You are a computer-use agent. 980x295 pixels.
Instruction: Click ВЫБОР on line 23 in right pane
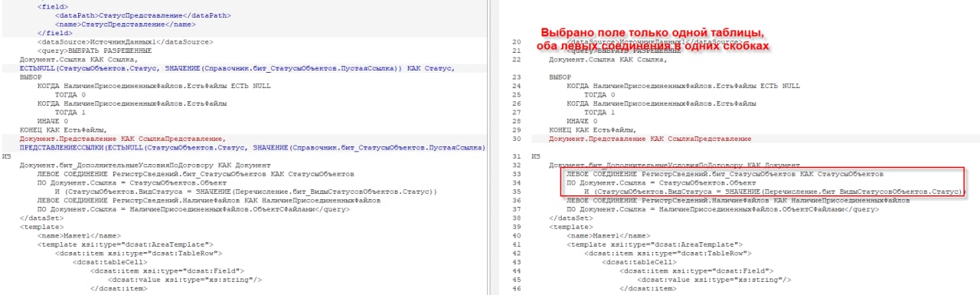click(561, 78)
